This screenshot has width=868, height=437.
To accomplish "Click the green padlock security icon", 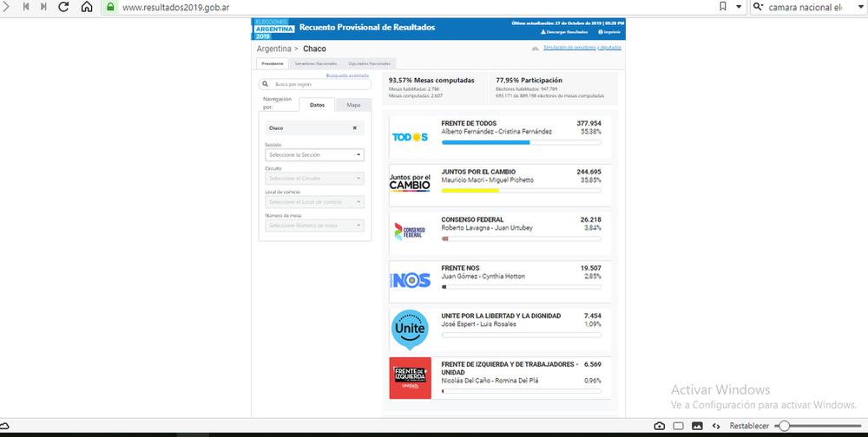I will tap(110, 7).
